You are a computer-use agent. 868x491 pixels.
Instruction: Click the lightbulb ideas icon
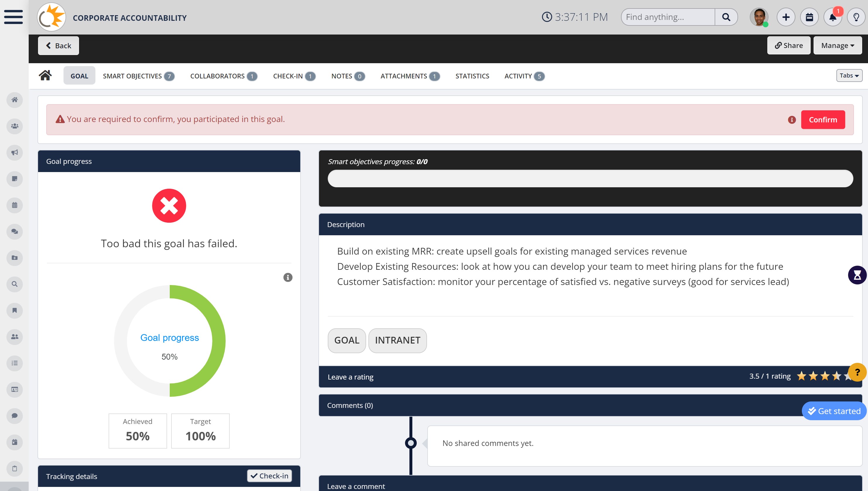[x=856, y=17]
